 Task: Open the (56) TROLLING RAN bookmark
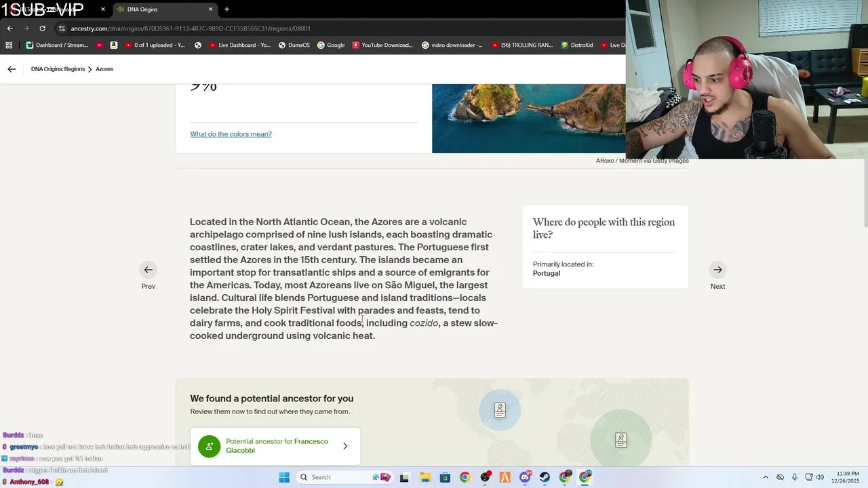click(522, 45)
